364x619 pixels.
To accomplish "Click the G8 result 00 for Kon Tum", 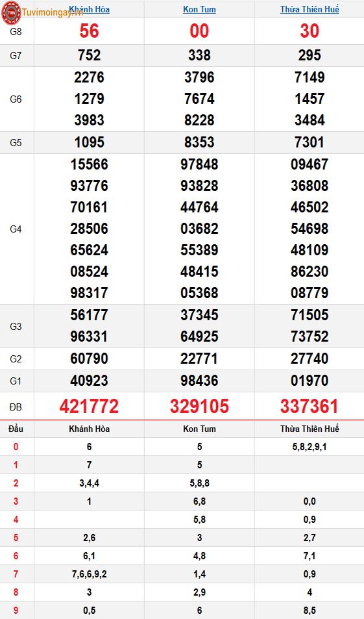I will click(199, 31).
